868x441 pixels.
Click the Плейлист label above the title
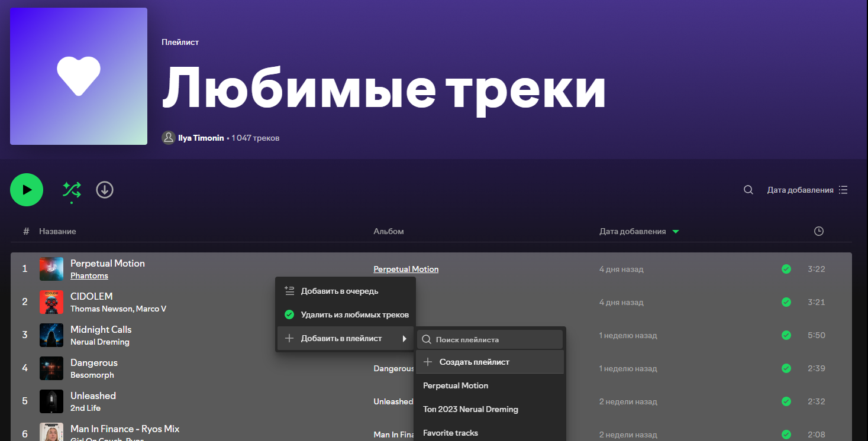point(180,42)
